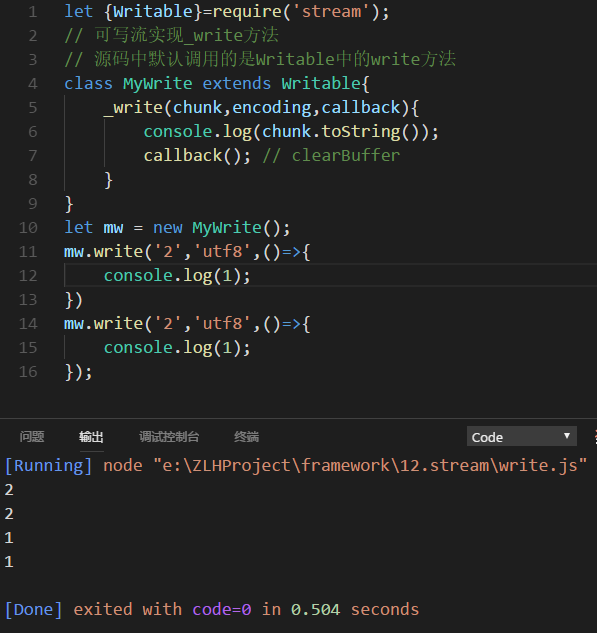Click line number 16 in the gutter
The width and height of the screenshot is (597, 633).
[x=28, y=372]
